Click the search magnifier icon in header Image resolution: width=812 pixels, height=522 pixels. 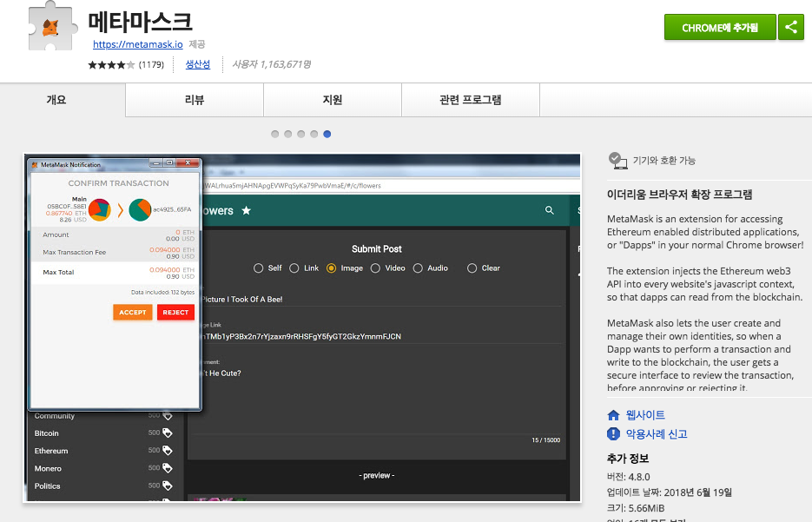coord(550,210)
